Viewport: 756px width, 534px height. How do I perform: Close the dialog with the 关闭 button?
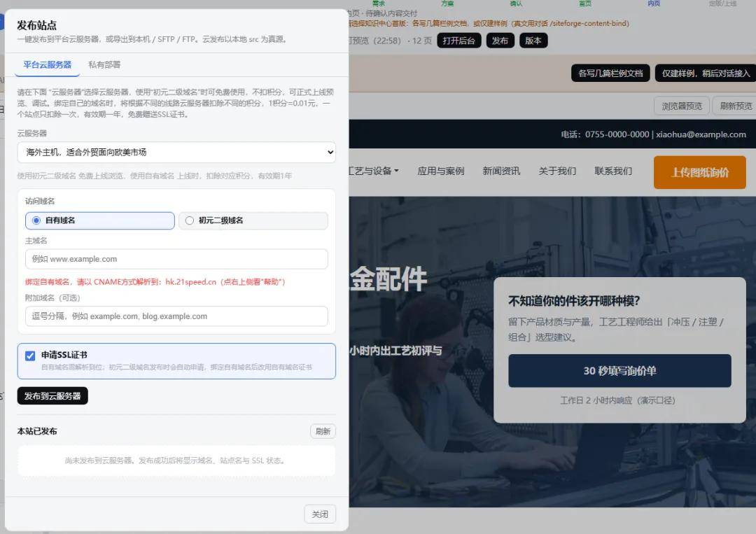pyautogui.click(x=320, y=514)
